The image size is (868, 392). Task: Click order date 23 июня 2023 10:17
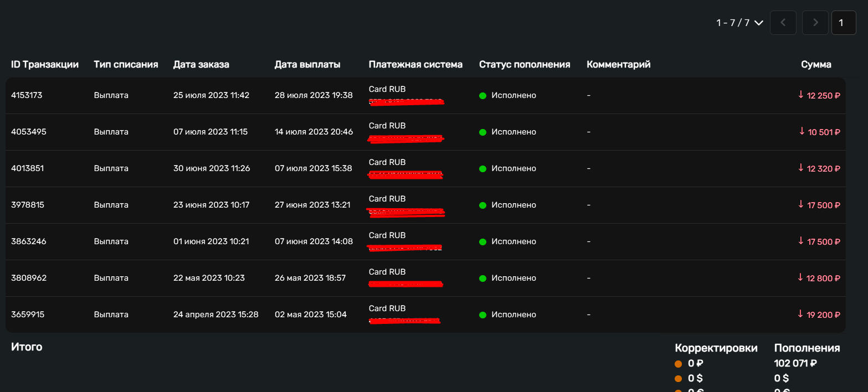tap(211, 205)
